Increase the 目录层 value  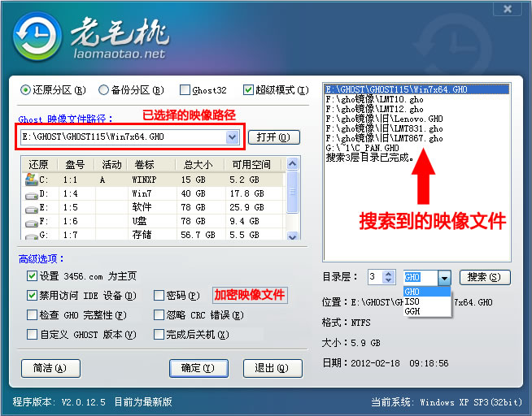click(x=389, y=274)
